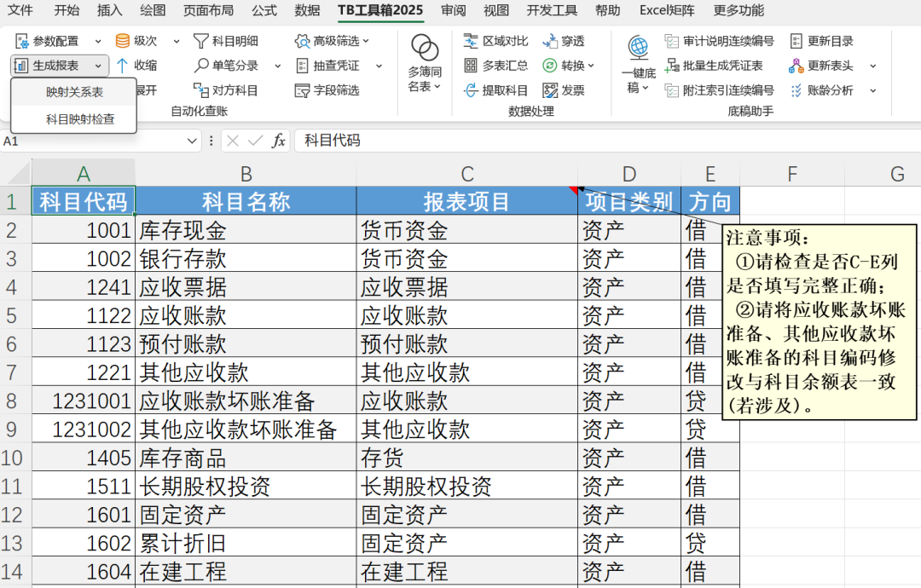The width and height of the screenshot is (921, 588).
Task: Expand 级次 dropdown arrow
Action: (177, 41)
